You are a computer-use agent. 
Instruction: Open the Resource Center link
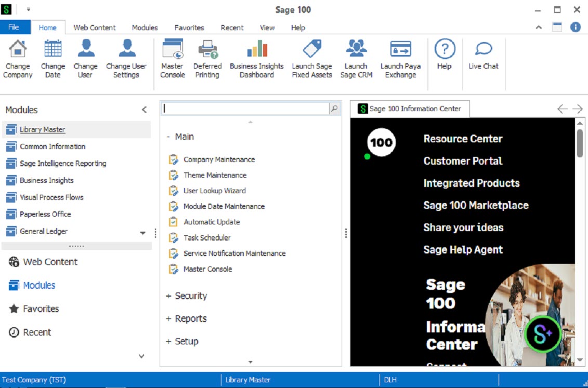pyautogui.click(x=463, y=139)
